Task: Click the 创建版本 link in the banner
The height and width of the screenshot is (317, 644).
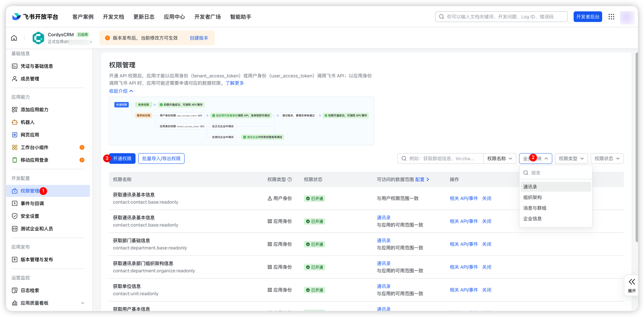Action: [199, 38]
